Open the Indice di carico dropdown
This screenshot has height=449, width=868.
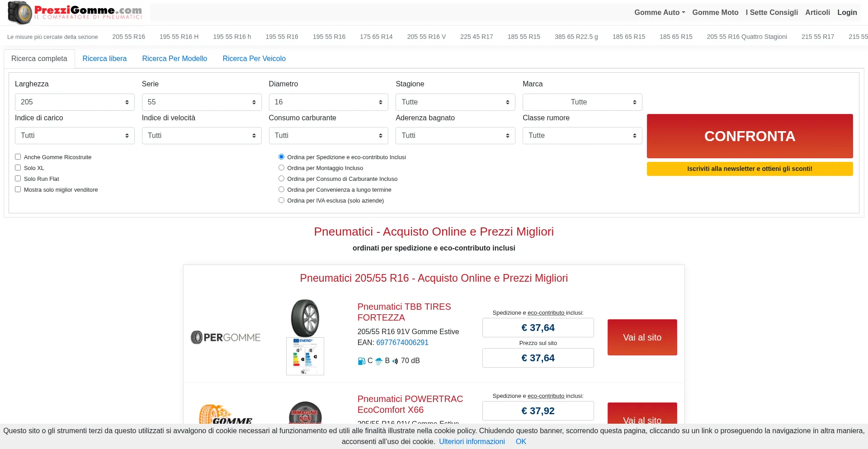[75, 136]
